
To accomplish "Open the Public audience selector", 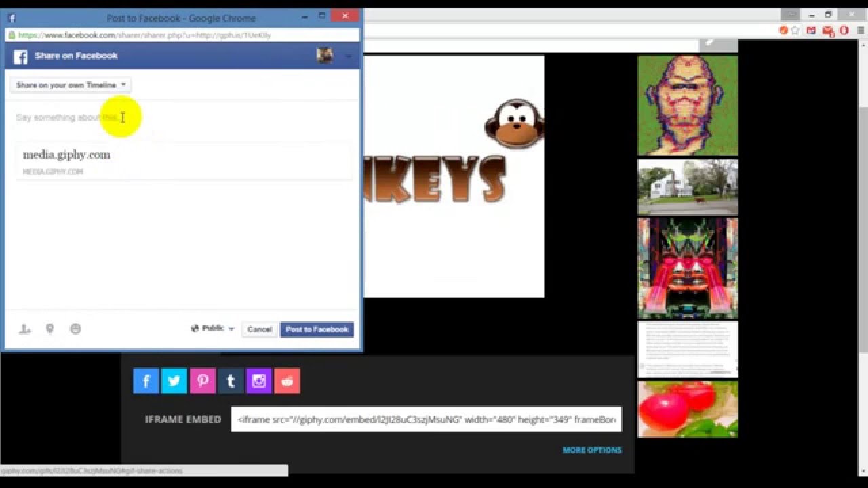I will tap(212, 329).
